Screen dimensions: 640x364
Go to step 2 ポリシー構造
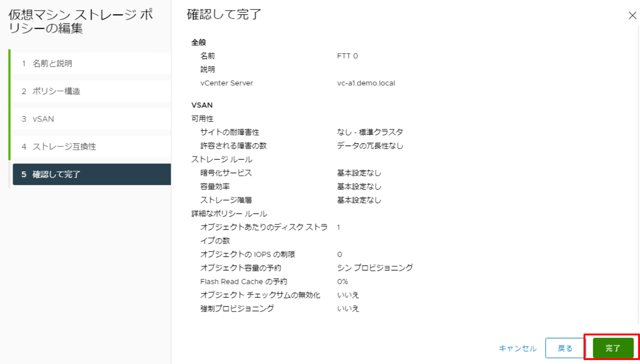tap(92, 91)
